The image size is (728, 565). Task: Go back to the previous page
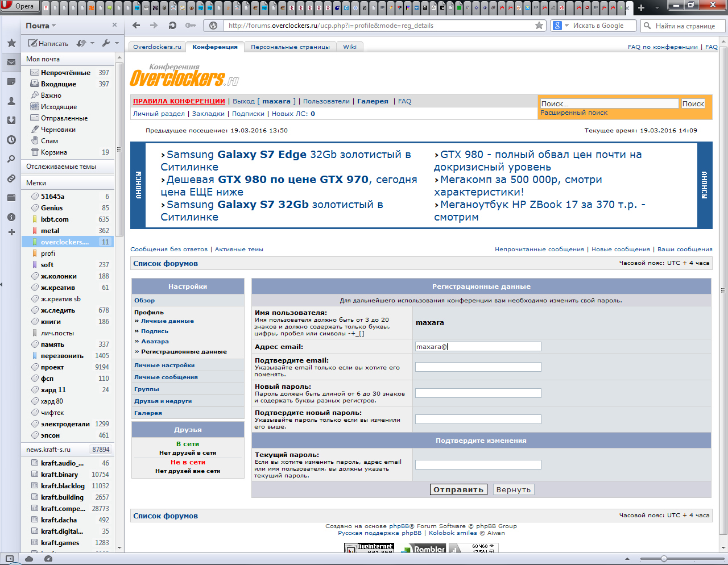coord(136,26)
